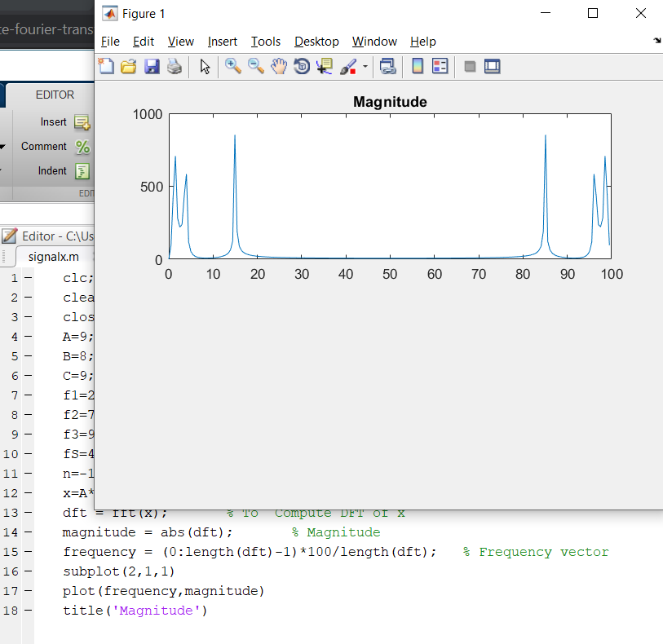
Task: Activate the Pan hand tool
Action: pos(279,67)
